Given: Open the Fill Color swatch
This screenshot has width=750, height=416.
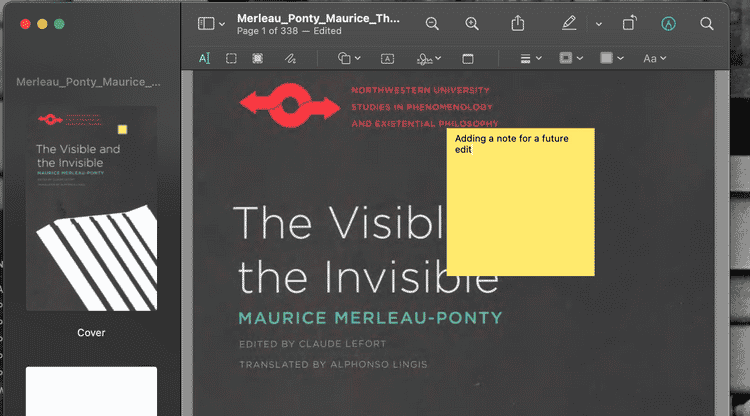Looking at the screenshot, I should tap(611, 59).
